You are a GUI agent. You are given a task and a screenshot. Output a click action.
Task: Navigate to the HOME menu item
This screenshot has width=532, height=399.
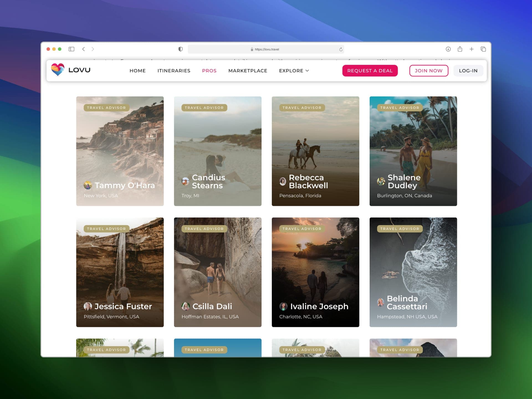pos(137,71)
